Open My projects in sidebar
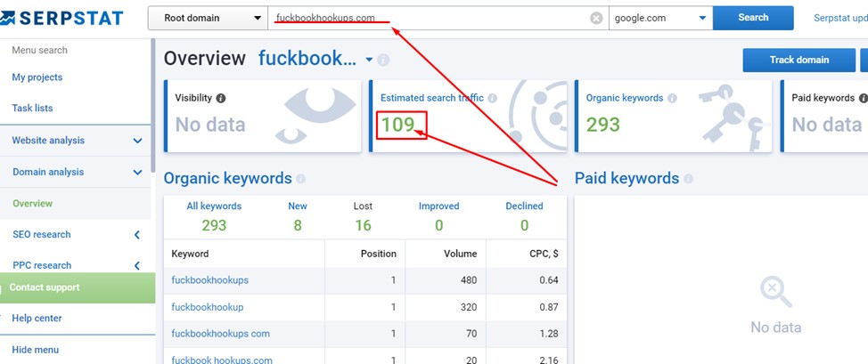Viewport: 868px width, 364px height. (x=37, y=77)
